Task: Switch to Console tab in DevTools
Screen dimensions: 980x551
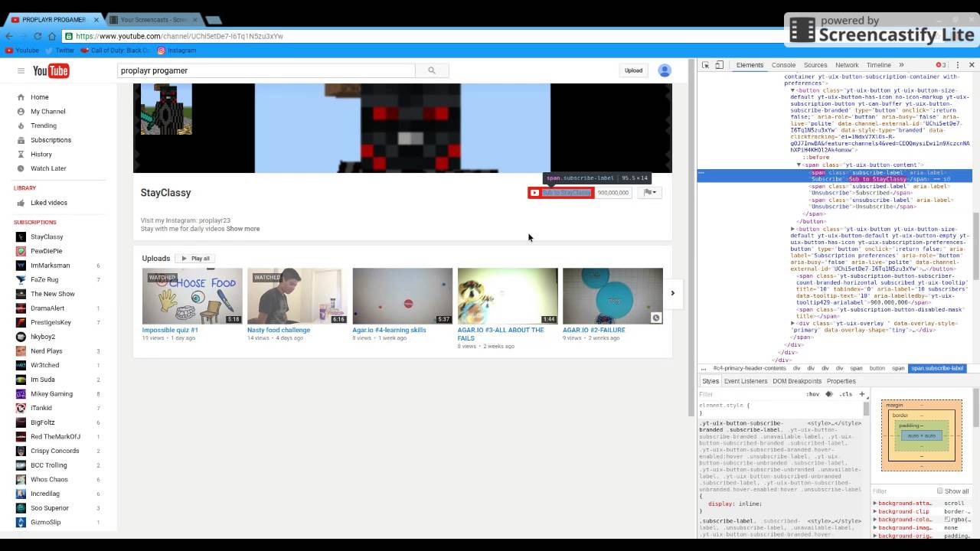Action: (783, 65)
